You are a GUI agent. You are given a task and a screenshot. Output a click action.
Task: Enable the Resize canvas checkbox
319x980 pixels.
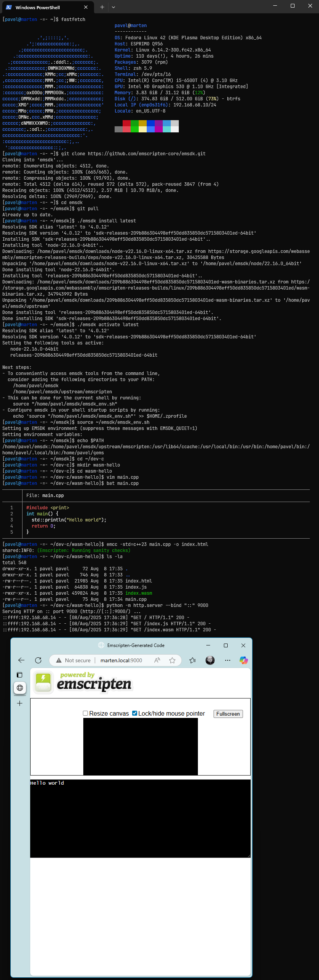[86, 713]
